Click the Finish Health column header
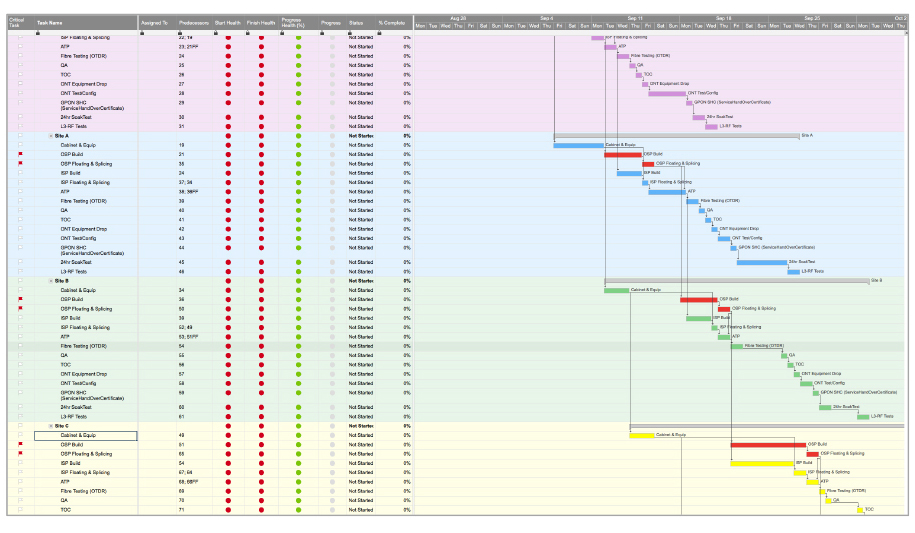This screenshot has width=915, height=533. coord(262,21)
